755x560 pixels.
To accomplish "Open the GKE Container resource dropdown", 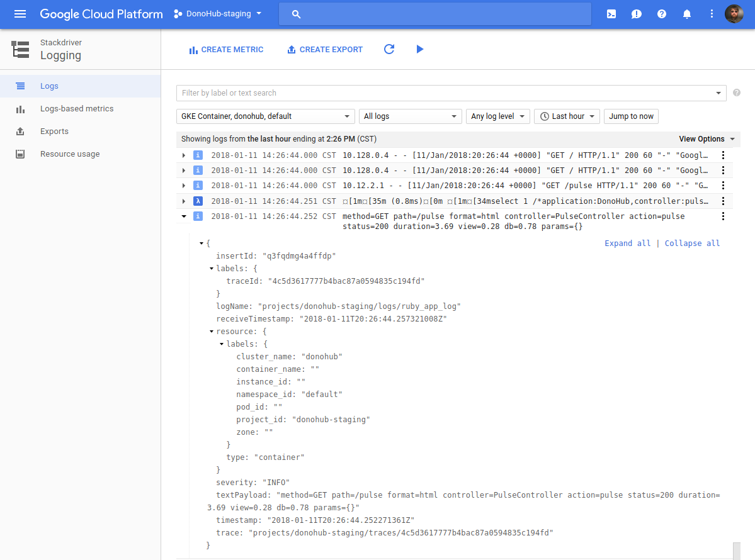I will click(x=266, y=116).
